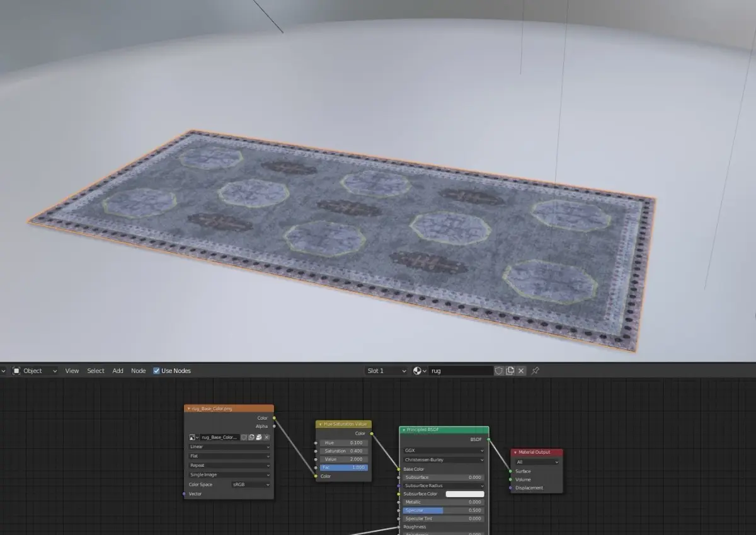756x535 pixels.
Task: Click the image texture node's Color output socket
Action: 274,418
